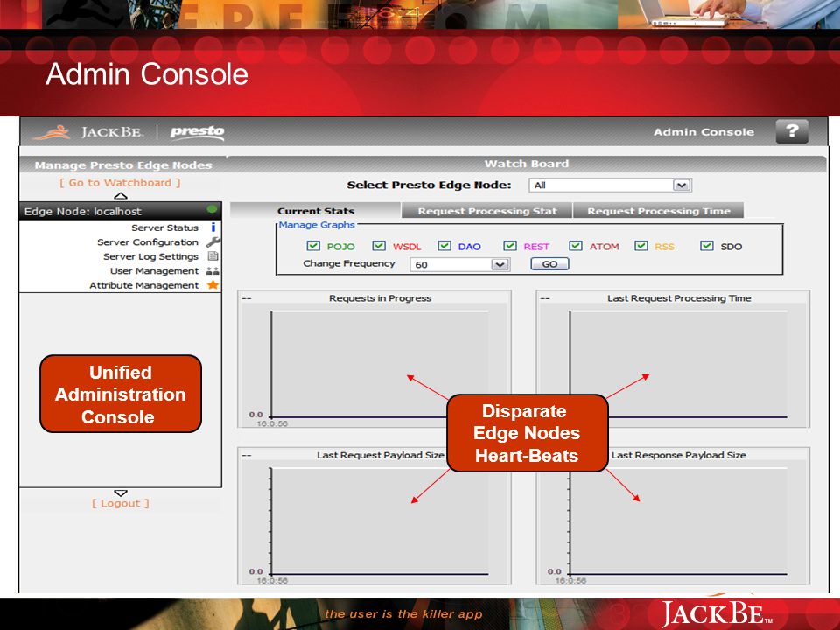Open User Management
Viewport: 840px width, 630px height.
click(x=154, y=271)
